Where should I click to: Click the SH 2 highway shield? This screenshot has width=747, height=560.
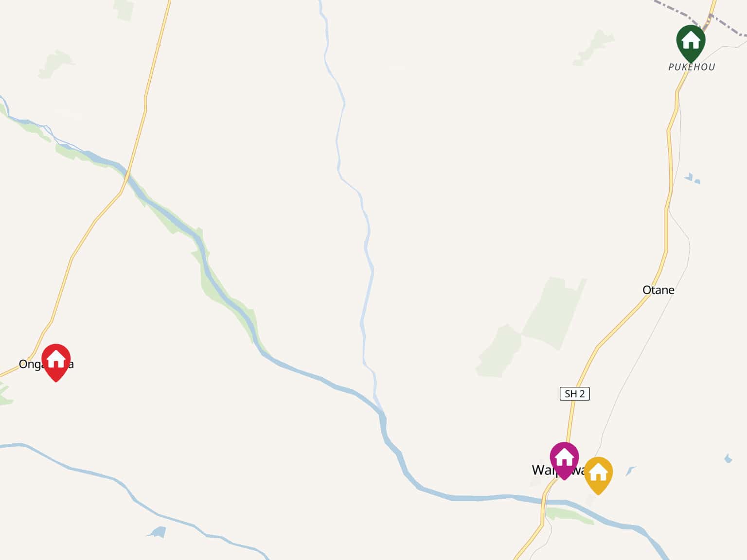[x=574, y=394]
